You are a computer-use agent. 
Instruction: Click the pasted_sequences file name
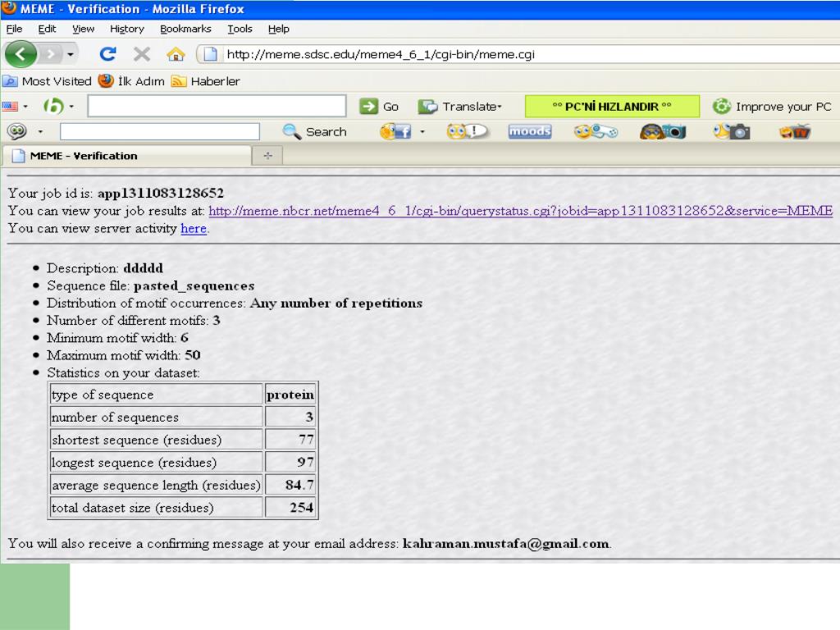[194, 286]
